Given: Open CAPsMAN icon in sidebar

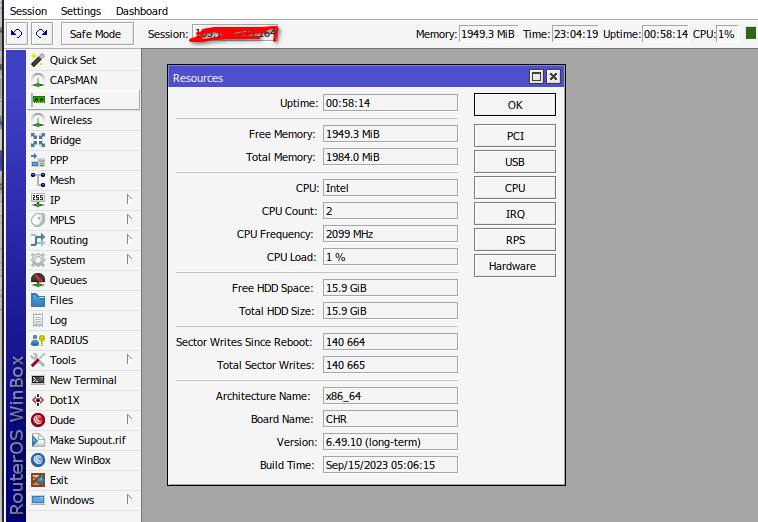Looking at the screenshot, I should 38,80.
